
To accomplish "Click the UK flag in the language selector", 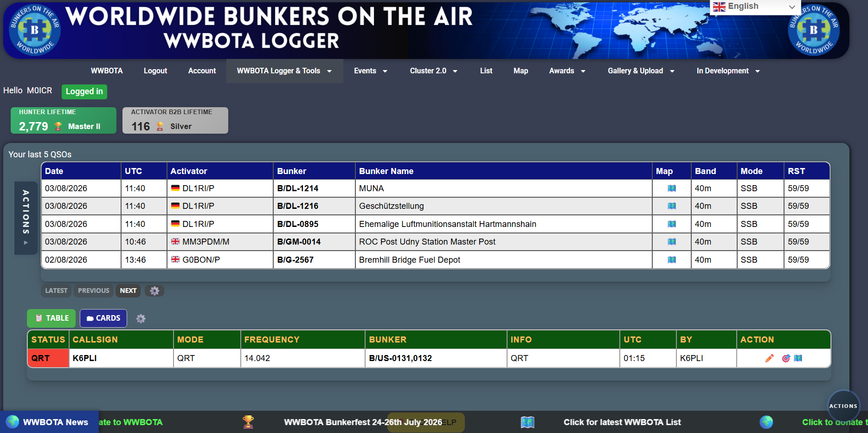I will pyautogui.click(x=719, y=6).
